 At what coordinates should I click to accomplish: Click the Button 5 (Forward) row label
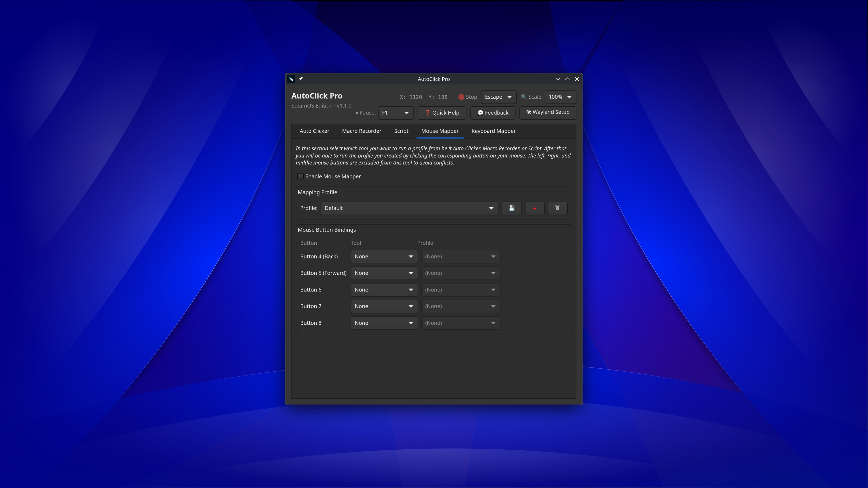[323, 273]
